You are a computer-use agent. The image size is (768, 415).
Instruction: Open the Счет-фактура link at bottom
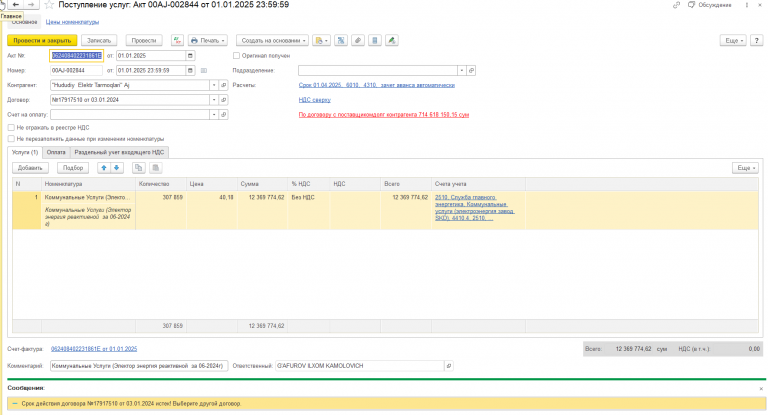click(x=94, y=349)
